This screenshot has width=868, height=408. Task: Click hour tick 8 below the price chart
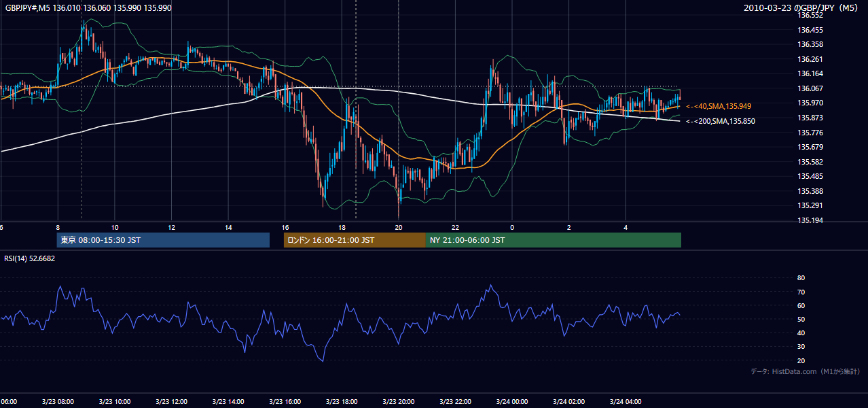[58, 227]
